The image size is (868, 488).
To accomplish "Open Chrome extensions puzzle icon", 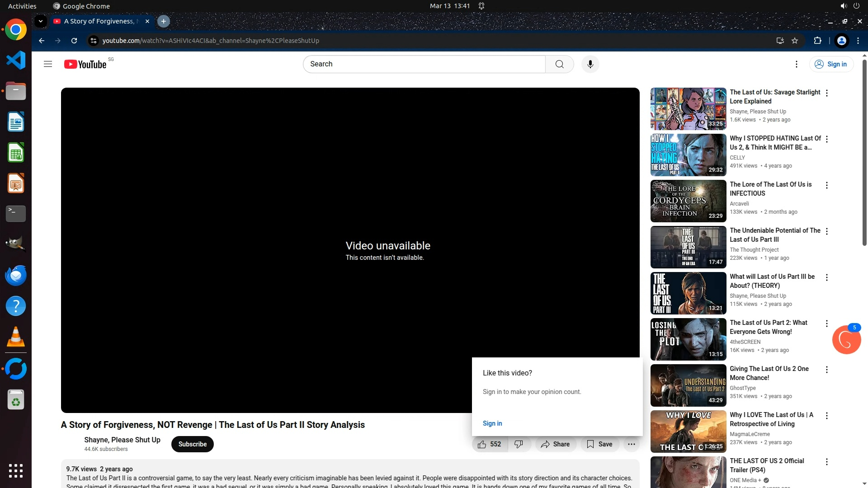I will coord(817,41).
